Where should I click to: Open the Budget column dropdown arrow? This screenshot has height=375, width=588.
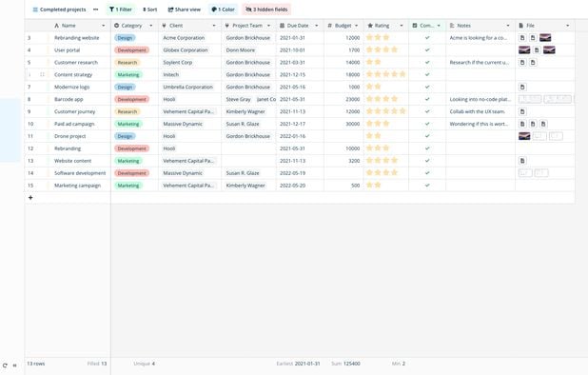point(356,26)
